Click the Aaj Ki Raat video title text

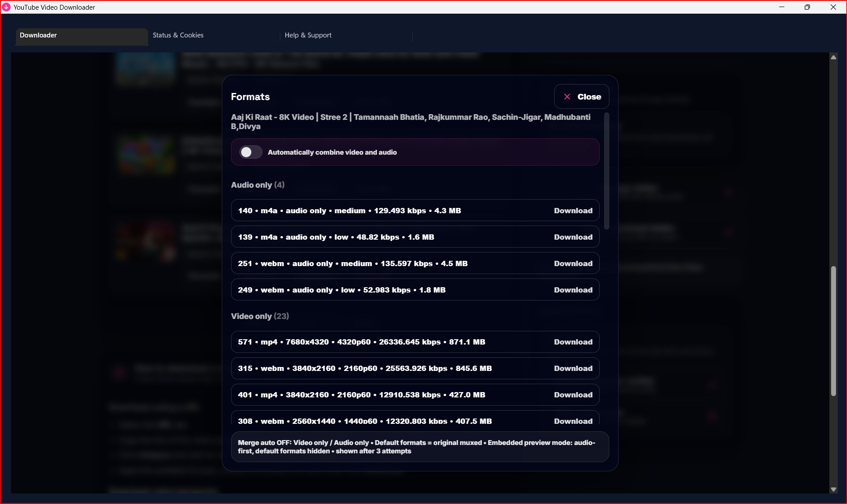pos(410,122)
